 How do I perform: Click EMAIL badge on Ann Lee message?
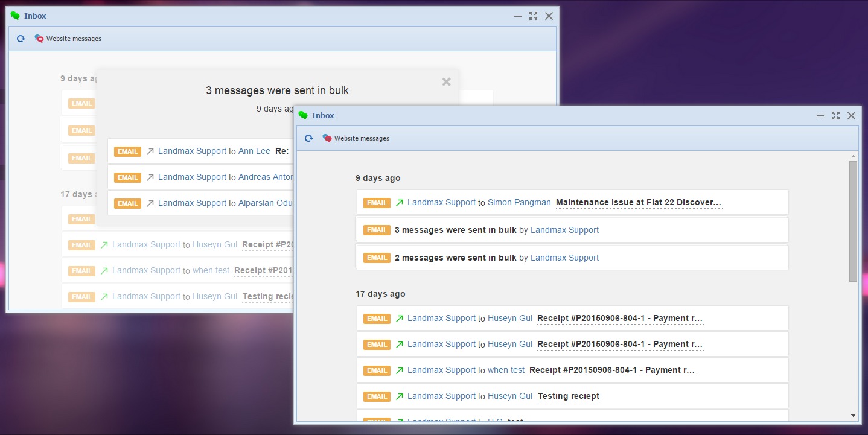[x=127, y=151]
